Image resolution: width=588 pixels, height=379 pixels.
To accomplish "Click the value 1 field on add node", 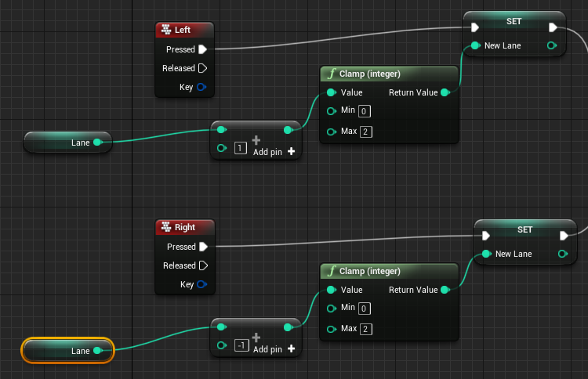I will pos(241,148).
